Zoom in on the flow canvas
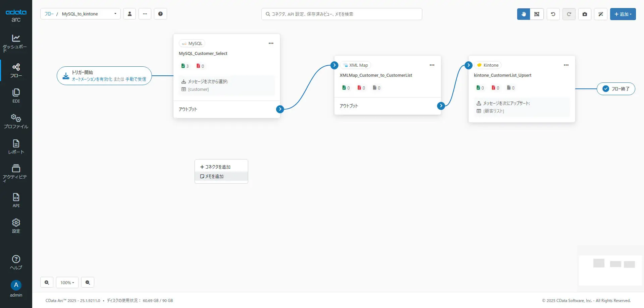 tap(47, 283)
